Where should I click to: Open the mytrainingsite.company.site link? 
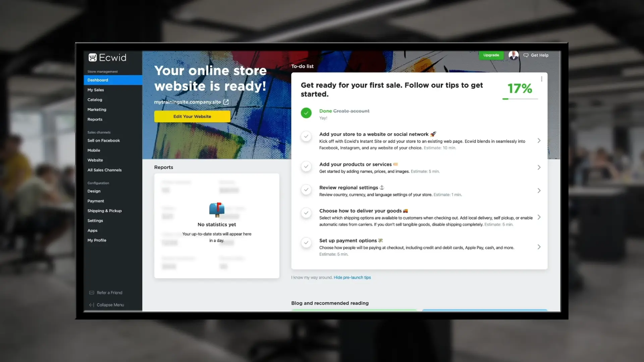(187, 102)
